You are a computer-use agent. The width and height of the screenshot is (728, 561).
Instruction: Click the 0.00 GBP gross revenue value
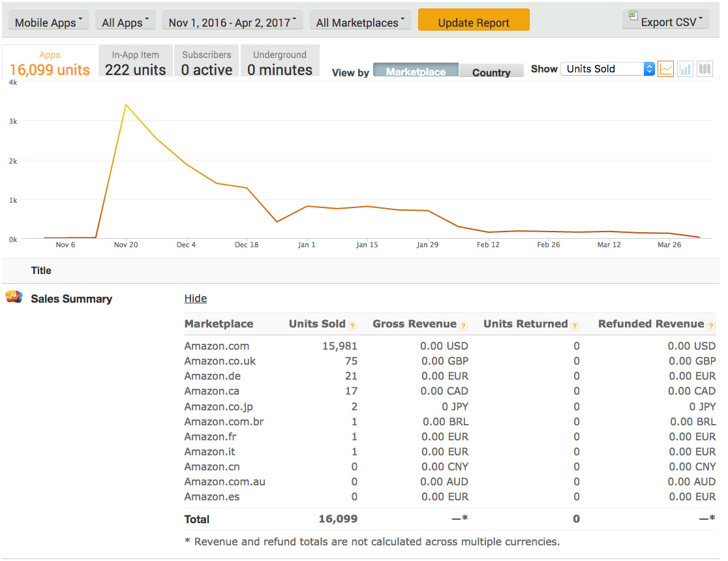(x=445, y=361)
